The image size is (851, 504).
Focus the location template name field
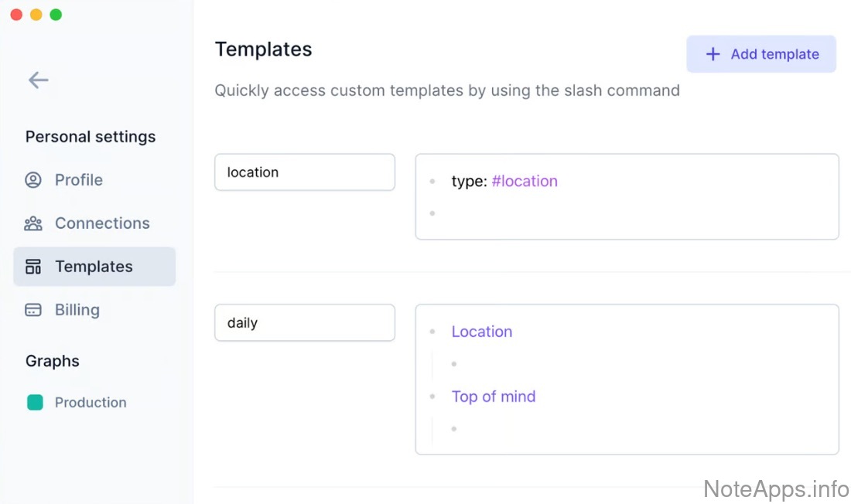point(304,172)
